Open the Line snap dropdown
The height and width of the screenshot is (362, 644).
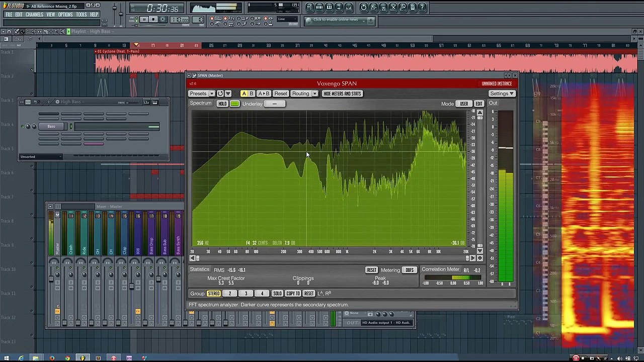[287, 19]
